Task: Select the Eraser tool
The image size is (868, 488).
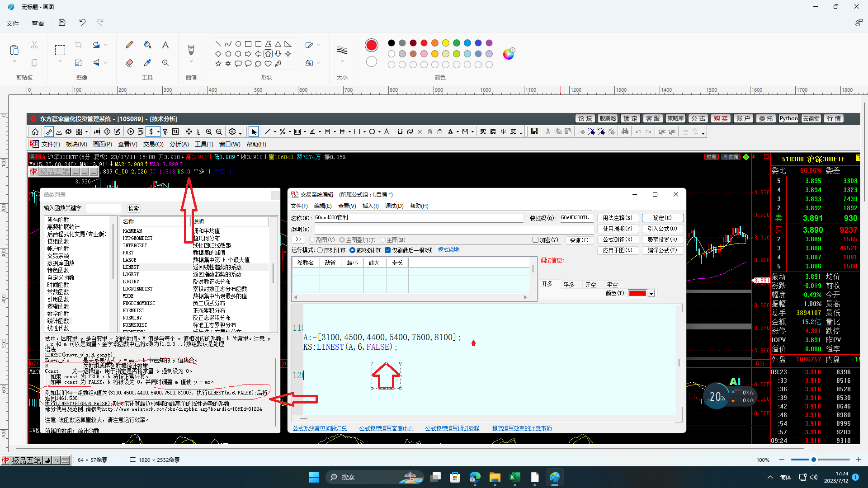Action: pyautogui.click(x=129, y=63)
